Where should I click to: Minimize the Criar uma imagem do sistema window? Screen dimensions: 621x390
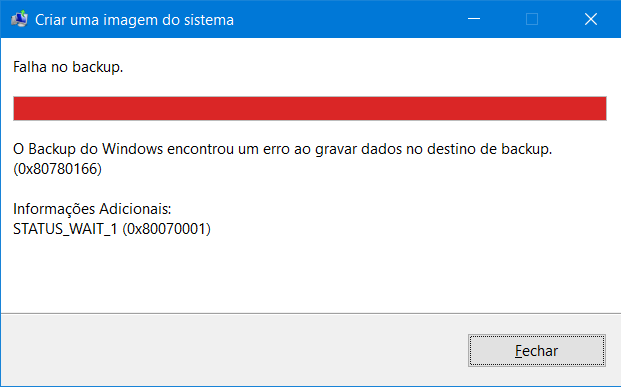pos(474,19)
